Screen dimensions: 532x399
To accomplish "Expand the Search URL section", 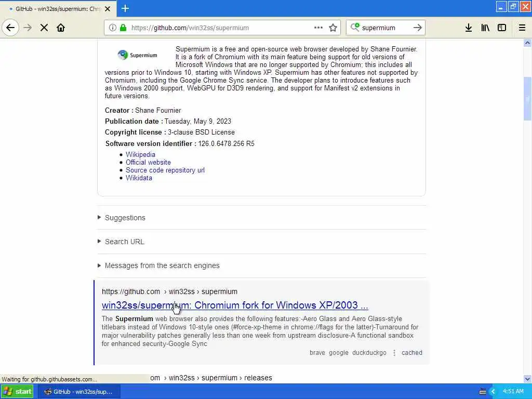I will point(124,242).
